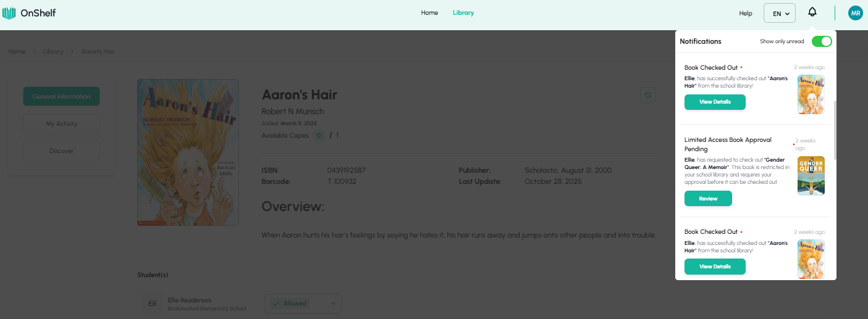Click View Details on first notification

(x=714, y=102)
